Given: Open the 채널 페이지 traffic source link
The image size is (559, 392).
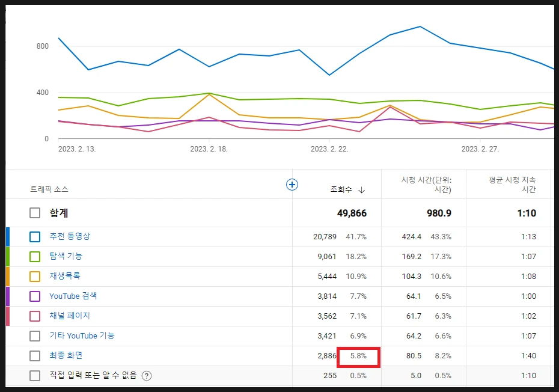Looking at the screenshot, I should (x=70, y=316).
